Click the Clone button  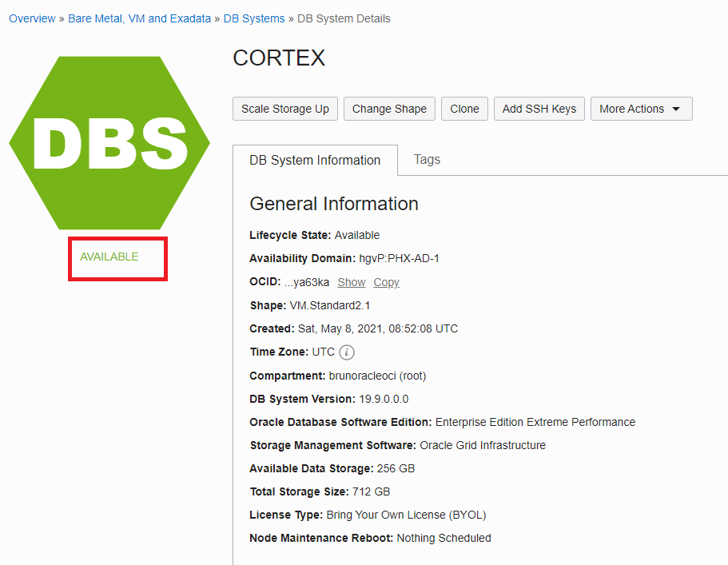tap(464, 109)
